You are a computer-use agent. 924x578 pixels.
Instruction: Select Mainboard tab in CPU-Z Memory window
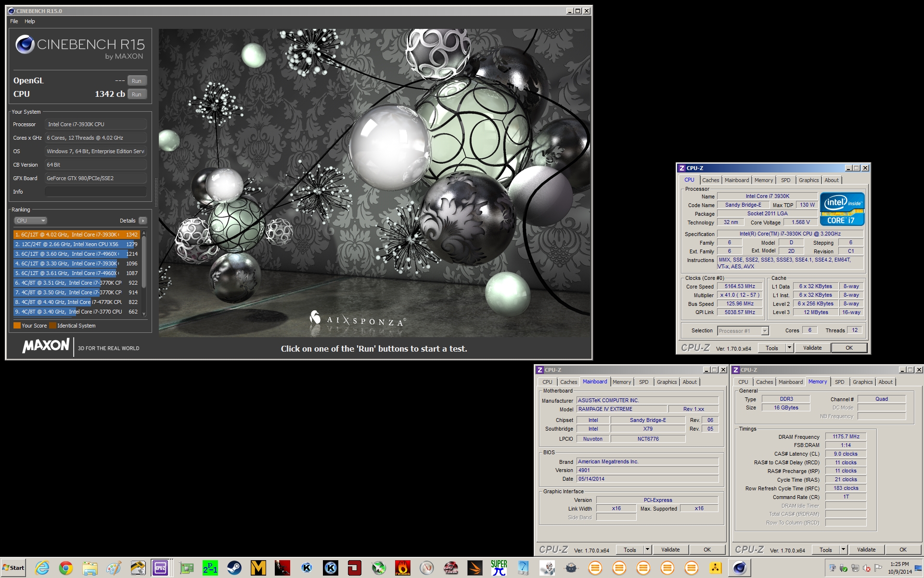point(790,382)
